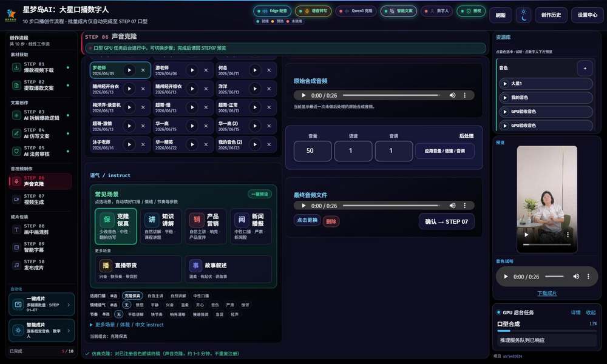The width and height of the screenshot is (607, 364).
Task: Open more options for final audio file
Action: pos(464,206)
